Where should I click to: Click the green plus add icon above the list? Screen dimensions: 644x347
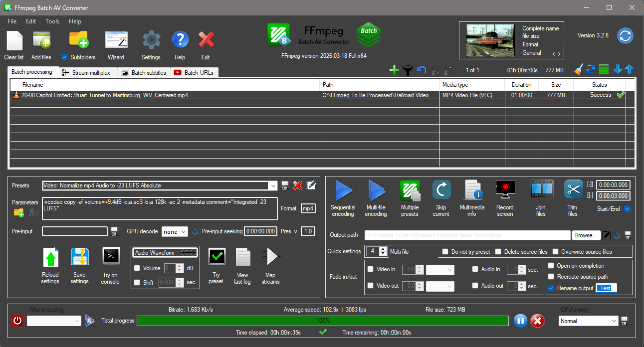pos(394,70)
